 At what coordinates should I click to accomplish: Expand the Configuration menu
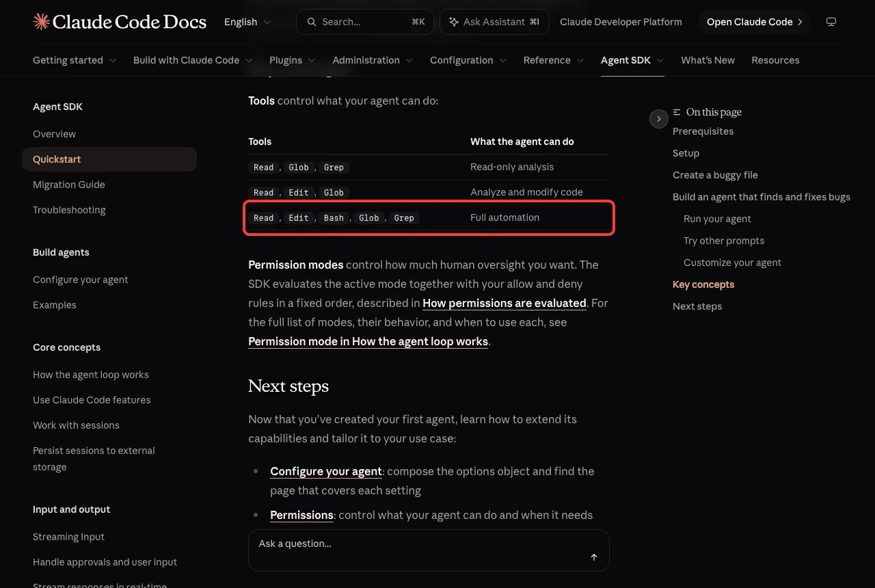tap(468, 60)
